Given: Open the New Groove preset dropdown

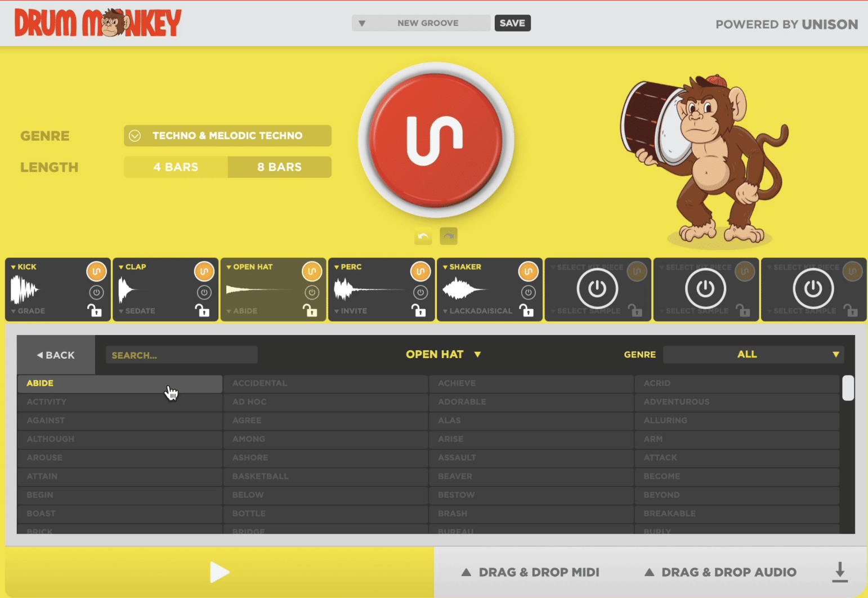Looking at the screenshot, I should (x=421, y=23).
